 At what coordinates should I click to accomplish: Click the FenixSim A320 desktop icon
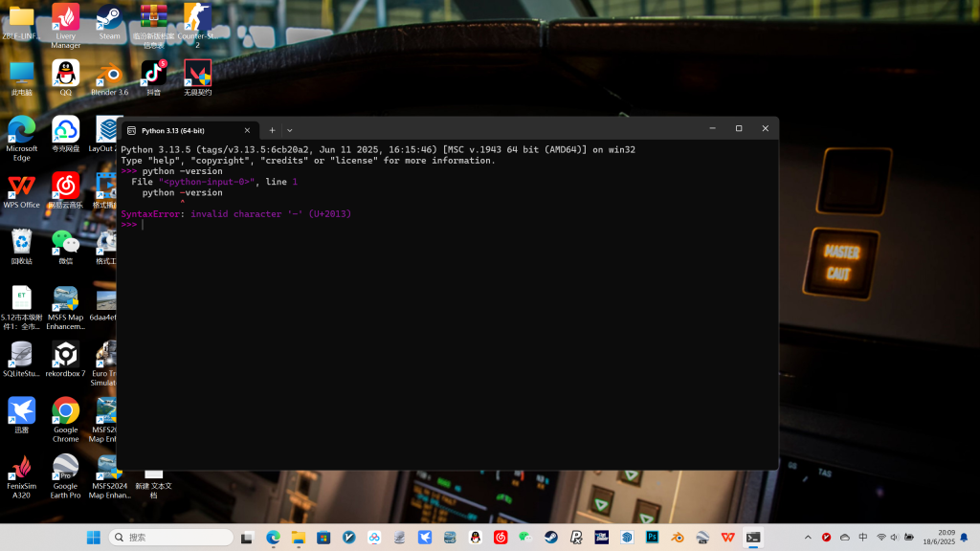coord(21,469)
